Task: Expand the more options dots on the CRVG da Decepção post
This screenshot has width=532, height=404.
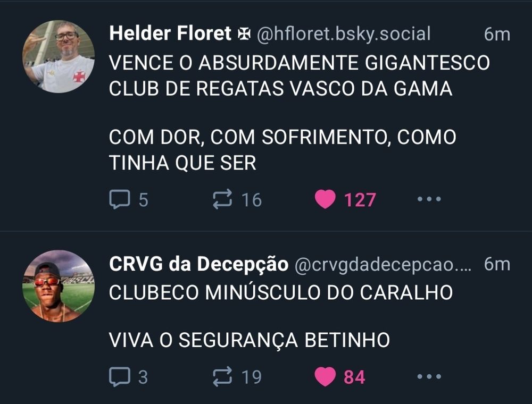Action: [x=429, y=376]
